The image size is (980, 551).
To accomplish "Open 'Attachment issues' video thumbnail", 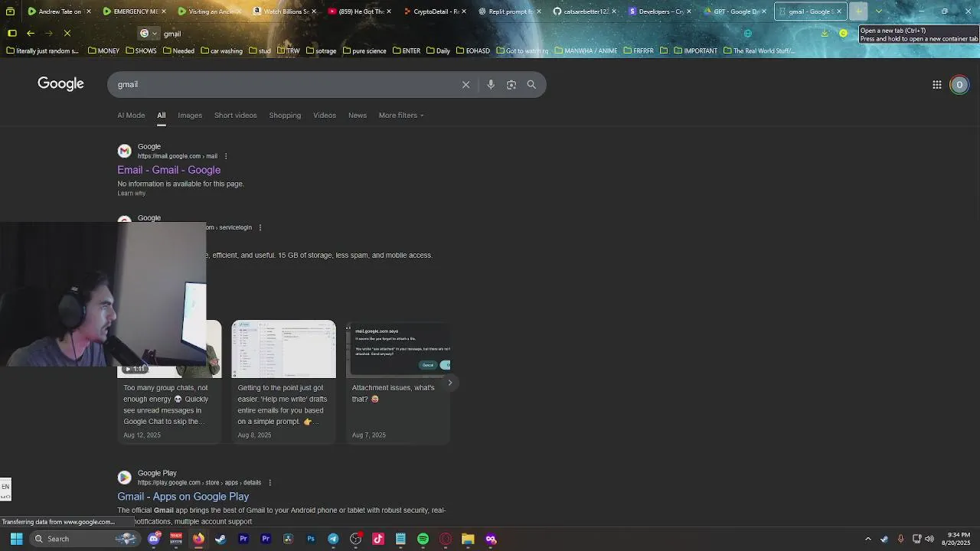I will pos(398,349).
